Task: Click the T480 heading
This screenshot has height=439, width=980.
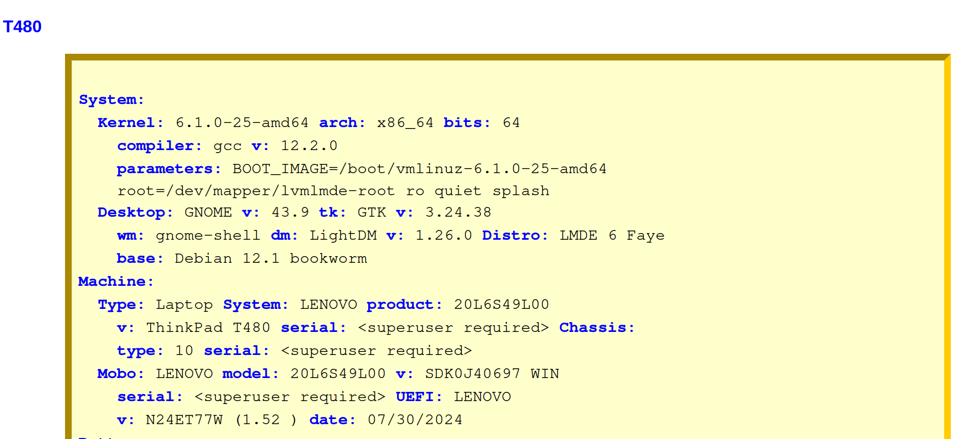Action: 22,27
